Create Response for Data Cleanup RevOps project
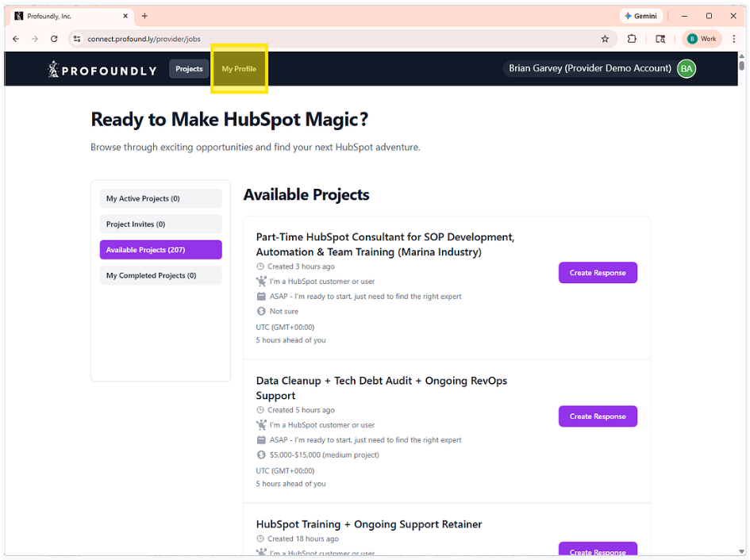The image size is (750, 560). click(x=598, y=416)
